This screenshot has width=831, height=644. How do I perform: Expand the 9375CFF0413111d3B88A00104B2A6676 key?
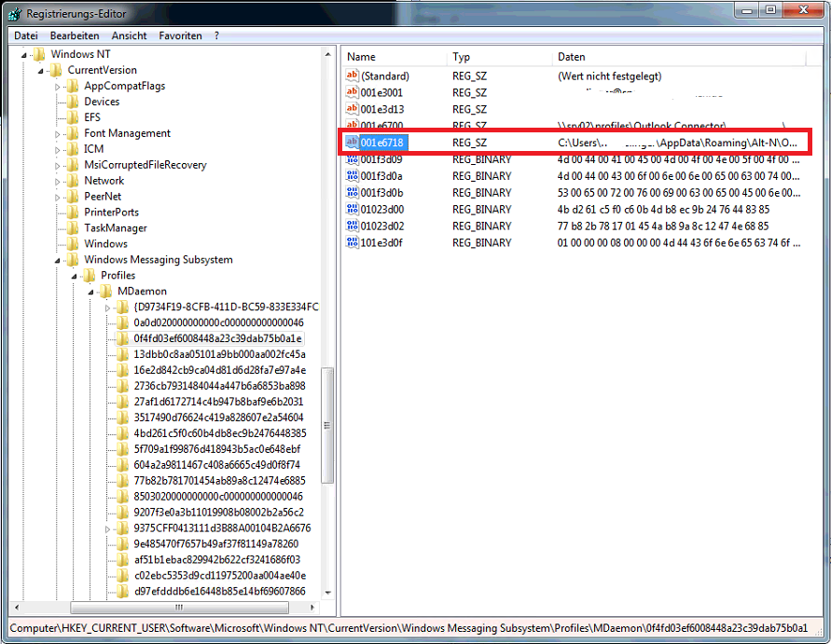click(107, 528)
